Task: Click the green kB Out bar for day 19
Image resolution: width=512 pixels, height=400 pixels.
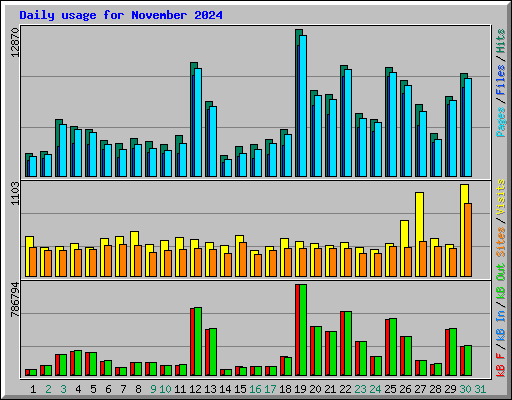Action: click(303, 330)
